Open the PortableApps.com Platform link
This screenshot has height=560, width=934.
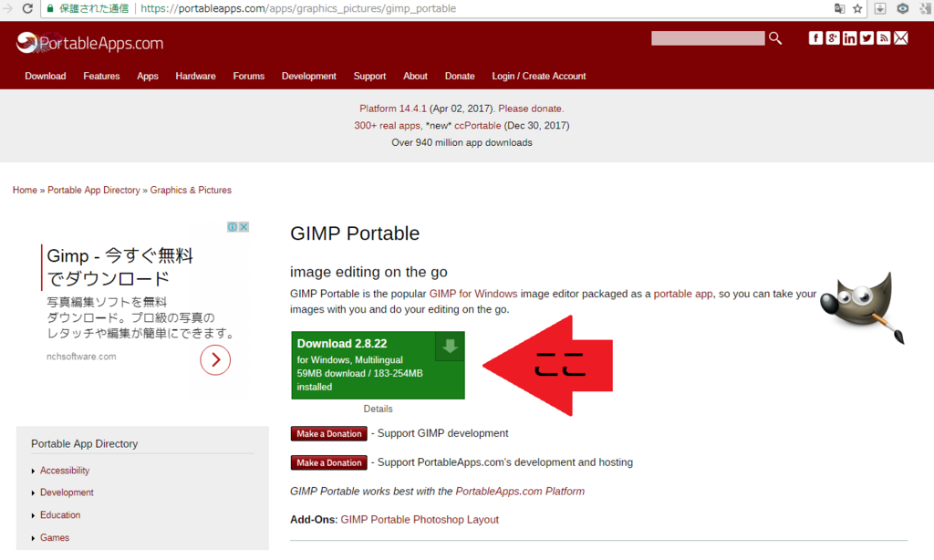[520, 492]
